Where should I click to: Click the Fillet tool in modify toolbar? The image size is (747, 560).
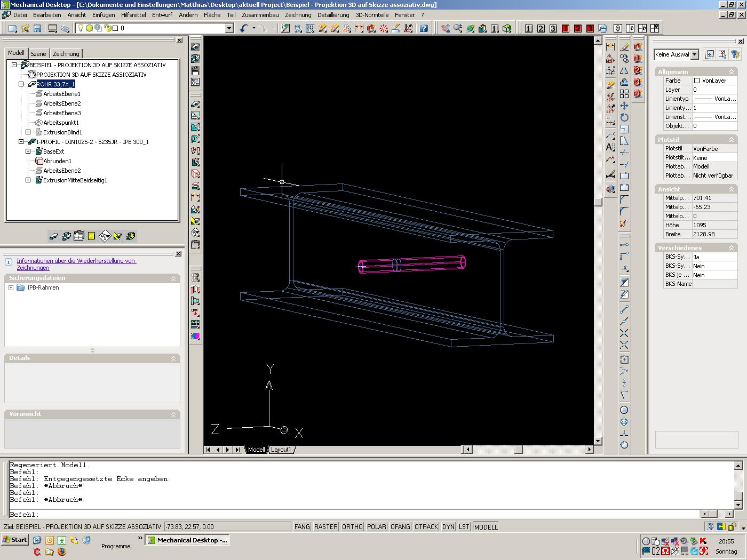[x=624, y=211]
